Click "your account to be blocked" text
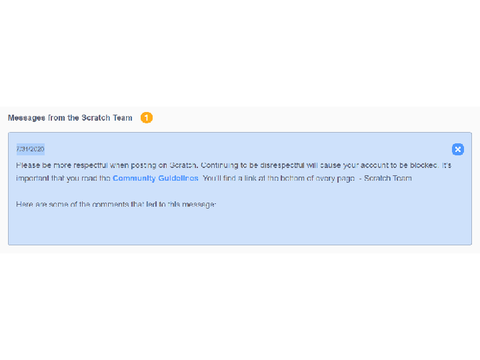 click(x=391, y=165)
